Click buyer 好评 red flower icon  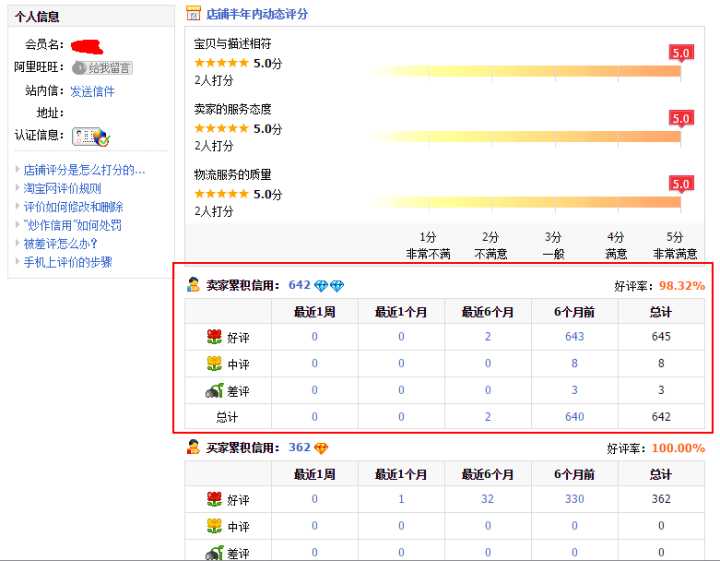[x=214, y=499]
